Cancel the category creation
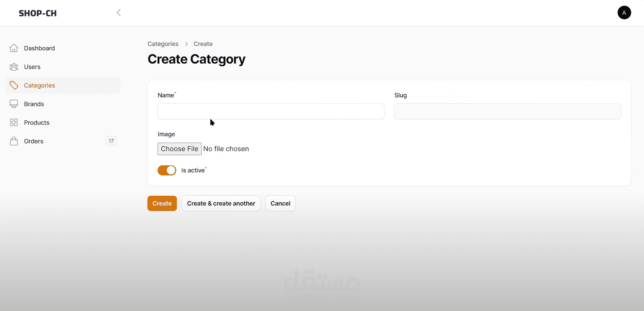The width and height of the screenshot is (644, 311). (x=280, y=204)
